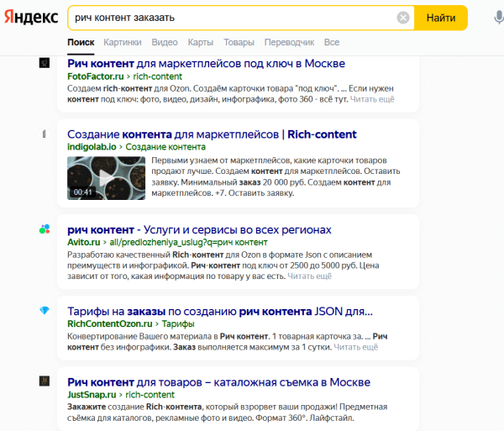
Task: Expand RichContentOzon snippet with Читать ещё
Action: click(x=356, y=346)
